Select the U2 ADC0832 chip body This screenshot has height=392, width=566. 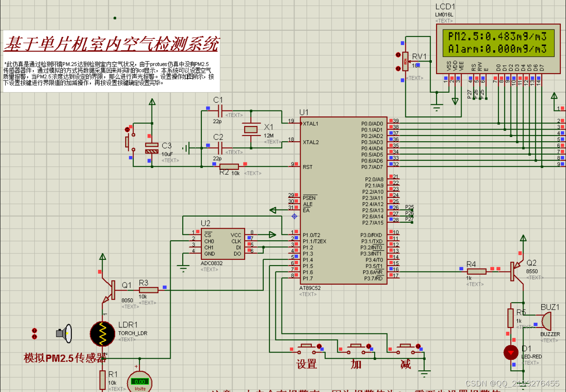tap(223, 244)
